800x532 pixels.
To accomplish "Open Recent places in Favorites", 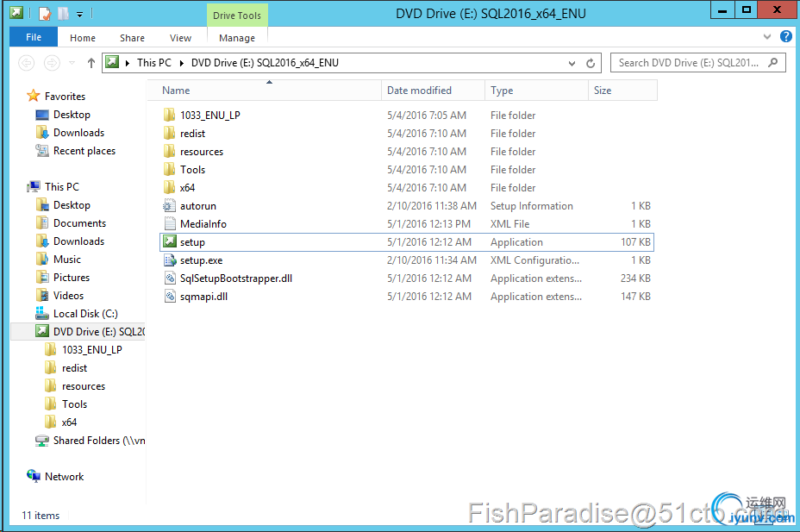I will point(84,151).
